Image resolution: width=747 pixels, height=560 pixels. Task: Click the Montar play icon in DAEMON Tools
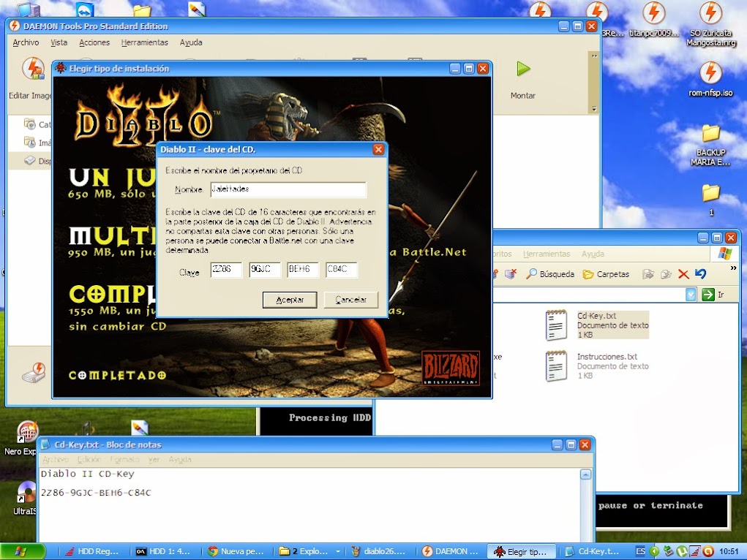pos(523,69)
